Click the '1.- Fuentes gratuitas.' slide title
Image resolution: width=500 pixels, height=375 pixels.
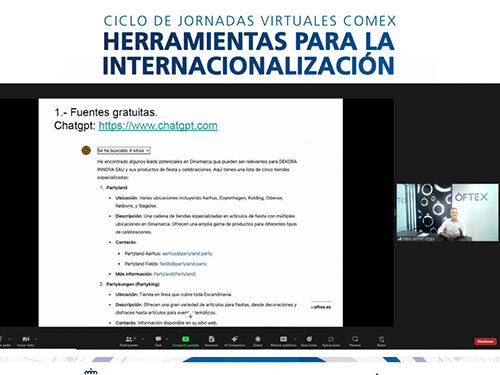(x=106, y=112)
